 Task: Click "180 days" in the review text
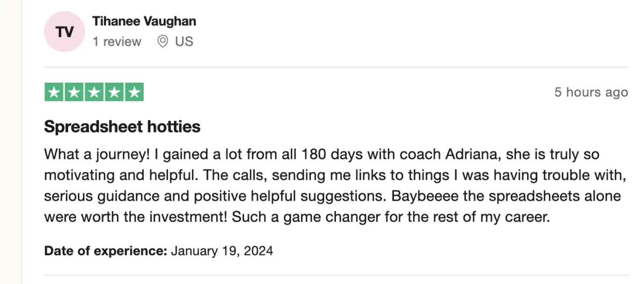click(x=314, y=155)
